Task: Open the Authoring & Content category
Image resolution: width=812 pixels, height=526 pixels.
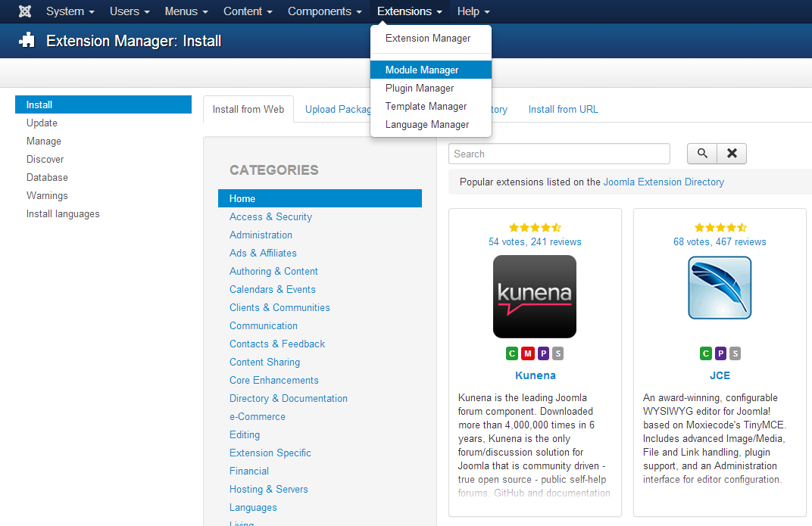Action: (x=274, y=271)
